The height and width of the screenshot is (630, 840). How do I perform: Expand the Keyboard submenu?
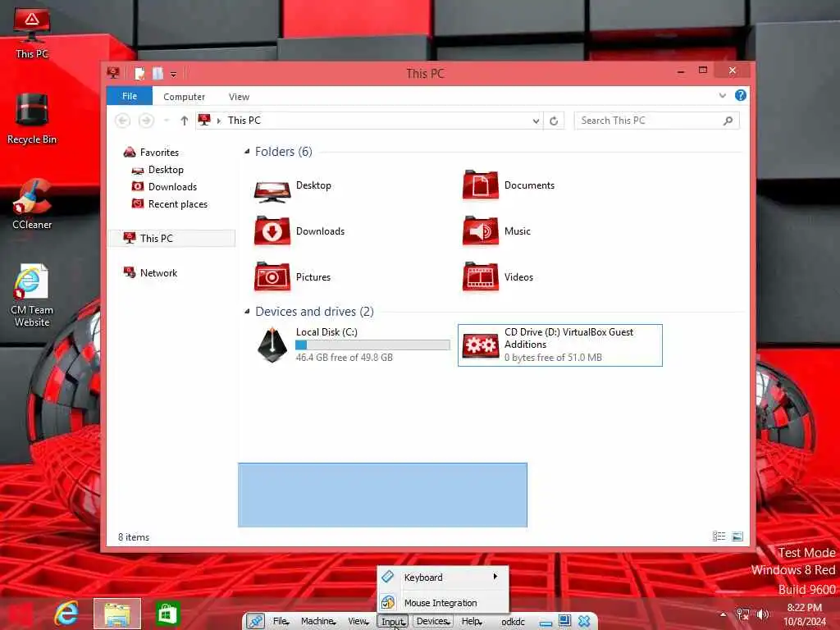442,577
